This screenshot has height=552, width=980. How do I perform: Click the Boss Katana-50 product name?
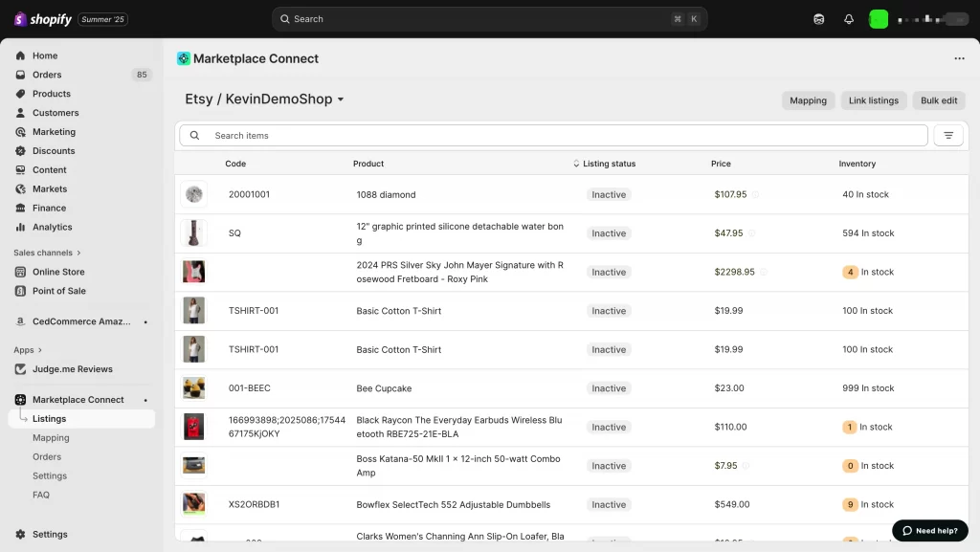(458, 466)
